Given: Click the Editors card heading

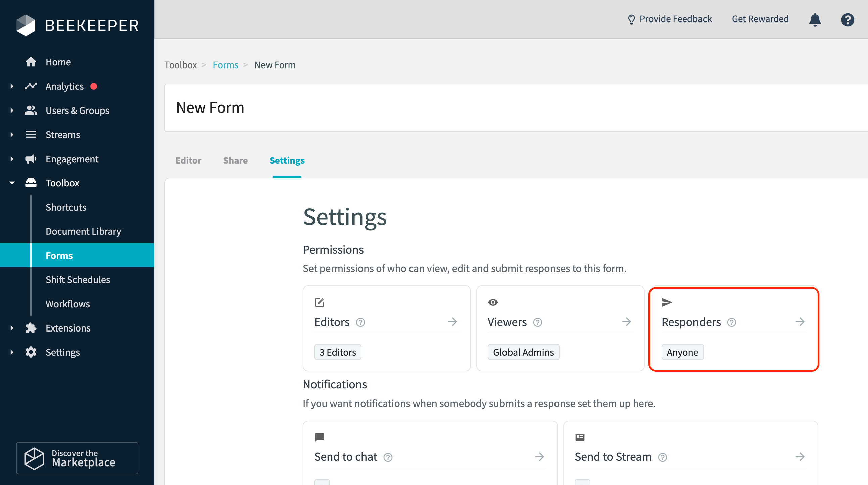Looking at the screenshot, I should [x=332, y=322].
